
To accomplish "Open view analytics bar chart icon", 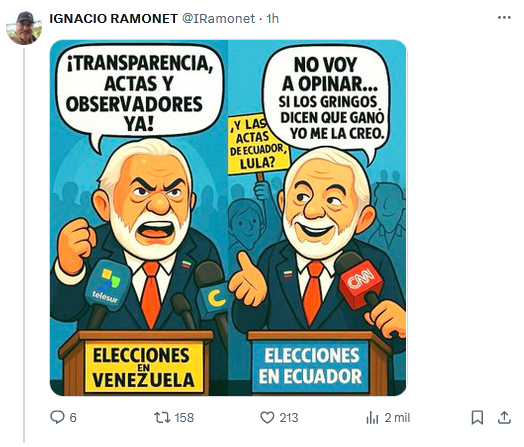I will tap(372, 418).
